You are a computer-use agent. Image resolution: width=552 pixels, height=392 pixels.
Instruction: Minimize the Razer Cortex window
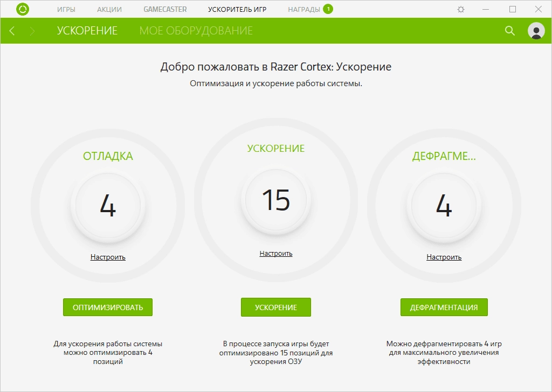coord(486,10)
